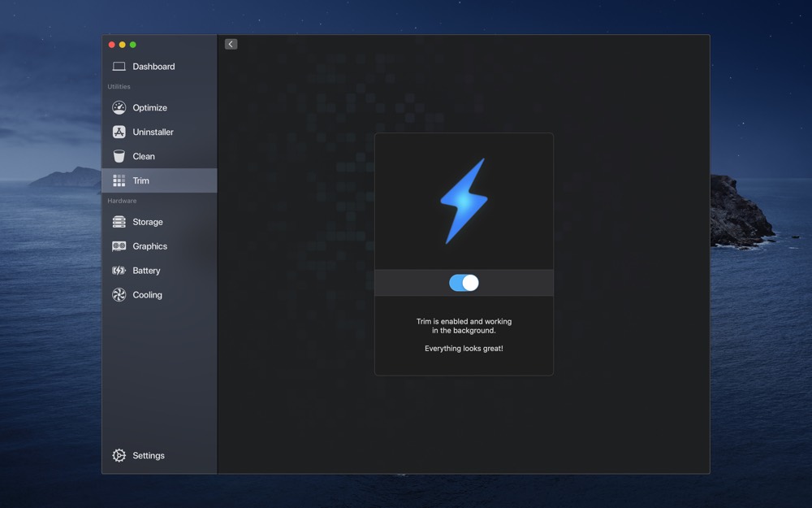The height and width of the screenshot is (508, 812).
Task: Select the Optimize gauge icon
Action: click(x=119, y=107)
